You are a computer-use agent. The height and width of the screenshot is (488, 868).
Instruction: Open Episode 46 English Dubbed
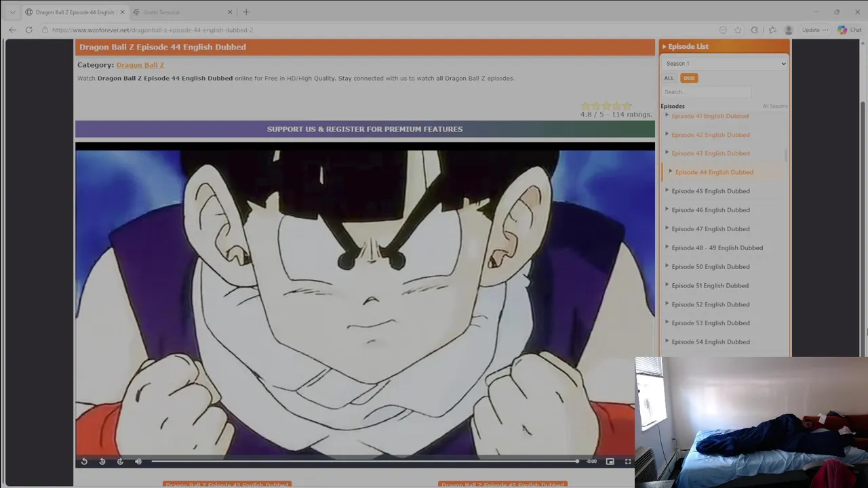710,210
